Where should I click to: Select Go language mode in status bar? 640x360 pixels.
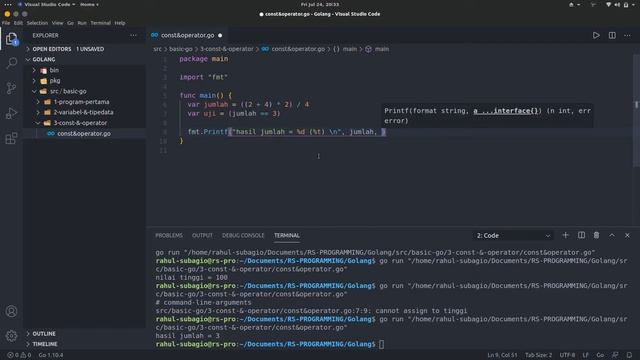tap(600, 355)
